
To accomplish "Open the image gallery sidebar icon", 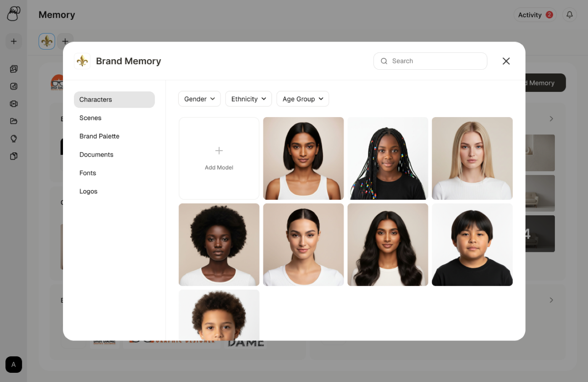I will (14, 69).
